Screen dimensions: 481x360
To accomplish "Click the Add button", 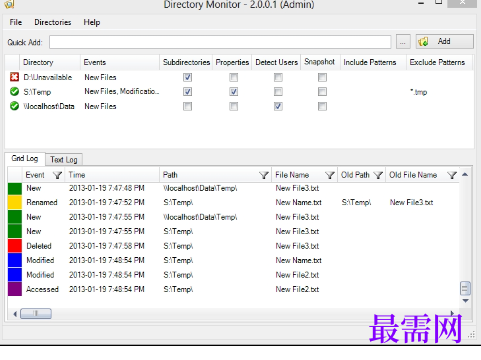I will pyautogui.click(x=444, y=41).
